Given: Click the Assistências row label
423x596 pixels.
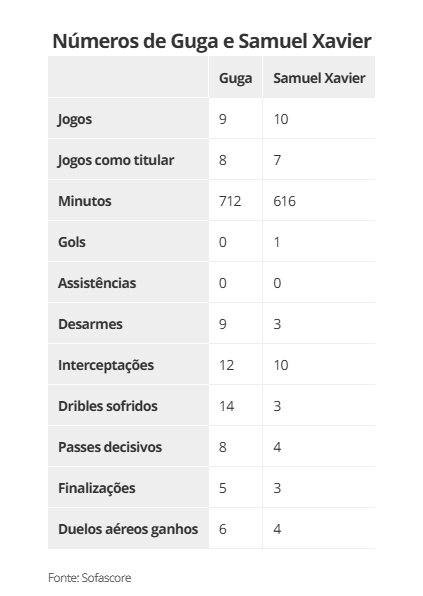Looking at the screenshot, I should pyautogui.click(x=97, y=283).
